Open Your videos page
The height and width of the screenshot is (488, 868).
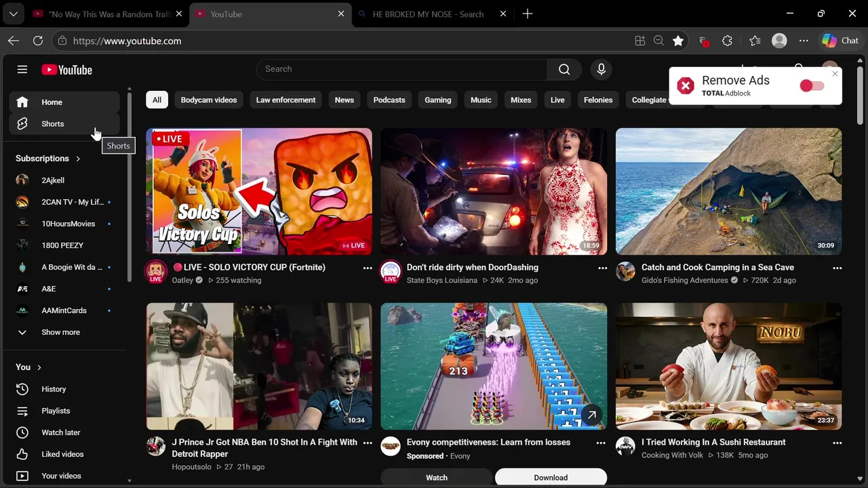[x=64, y=476]
